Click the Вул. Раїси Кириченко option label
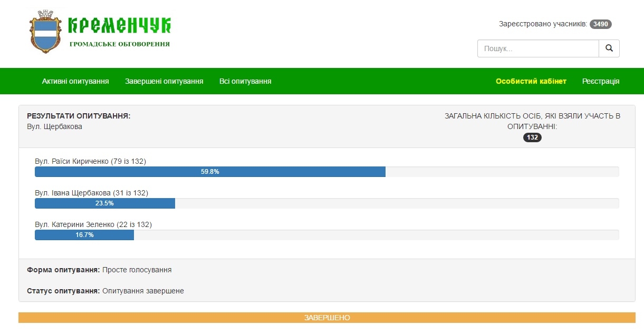Viewport: 644px width, 335px height. [x=90, y=161]
